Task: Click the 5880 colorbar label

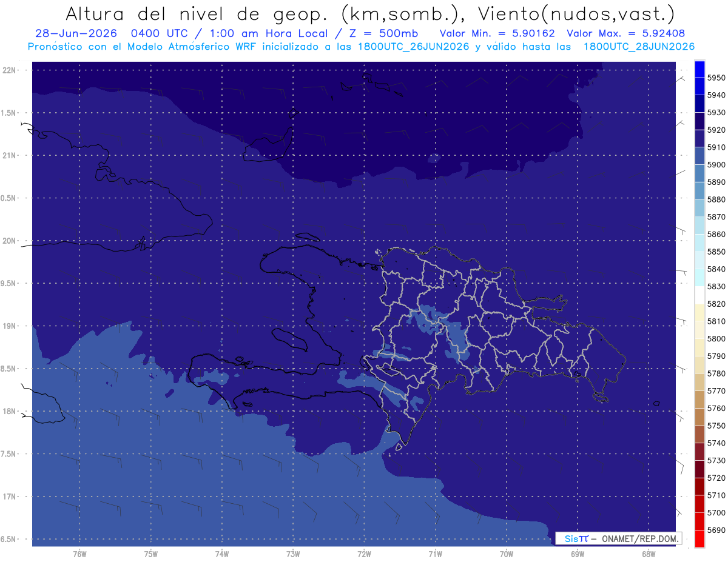Action: [x=716, y=199]
